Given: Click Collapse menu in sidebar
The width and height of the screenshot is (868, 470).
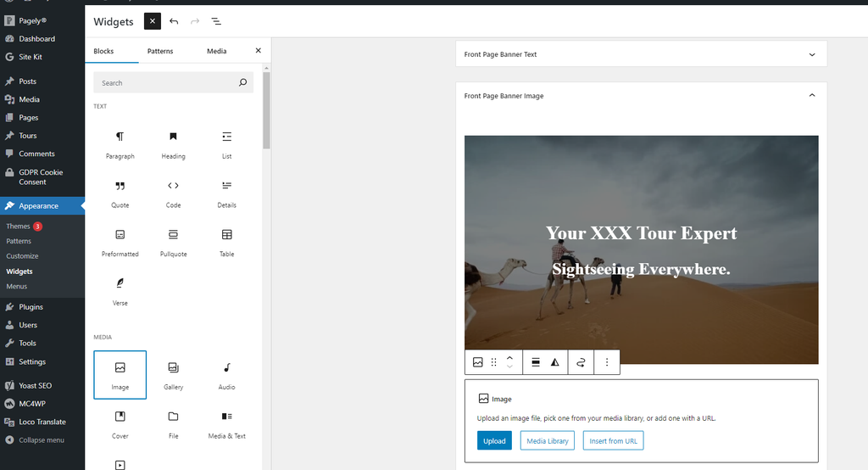Looking at the screenshot, I should [x=42, y=440].
